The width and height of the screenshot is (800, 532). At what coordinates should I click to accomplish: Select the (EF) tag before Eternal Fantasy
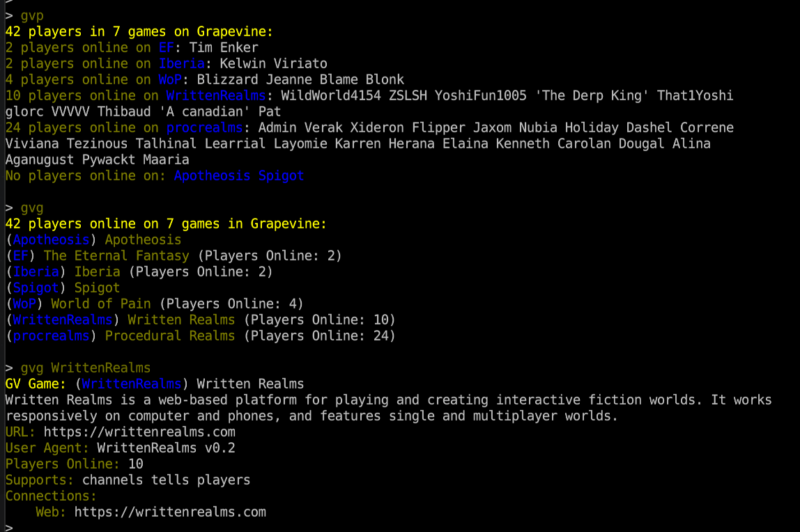21,256
